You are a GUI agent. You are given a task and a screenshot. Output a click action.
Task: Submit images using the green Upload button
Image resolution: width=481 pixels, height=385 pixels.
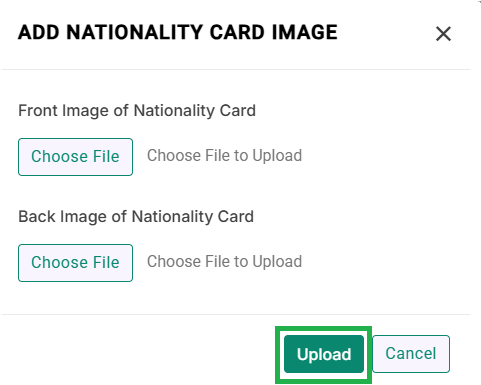click(x=324, y=354)
